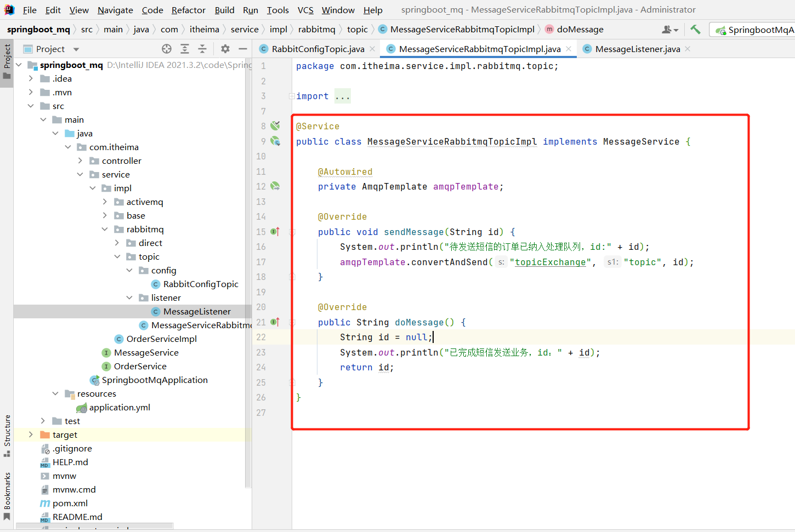Open the Structure tool window side tab
Image resolution: width=795 pixels, height=532 pixels.
click(x=7, y=436)
